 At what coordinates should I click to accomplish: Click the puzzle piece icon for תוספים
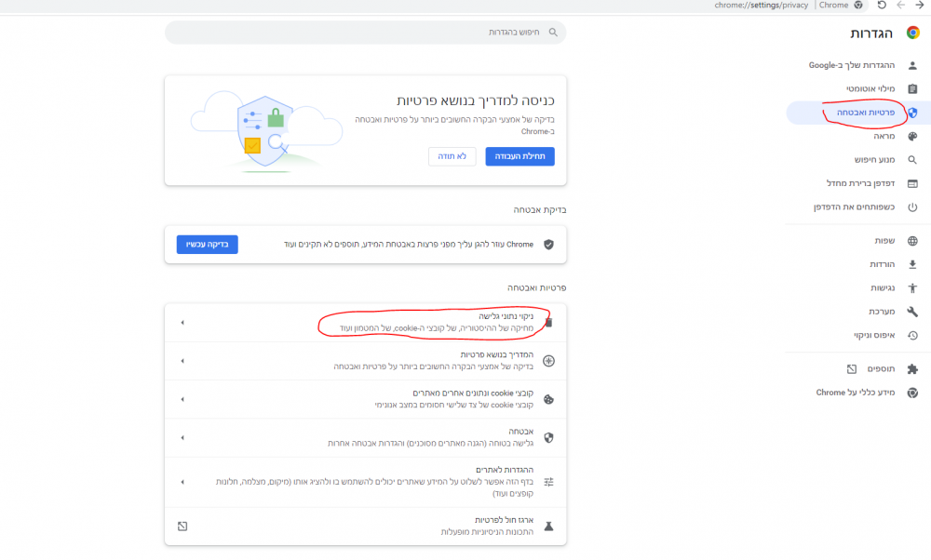[912, 369]
